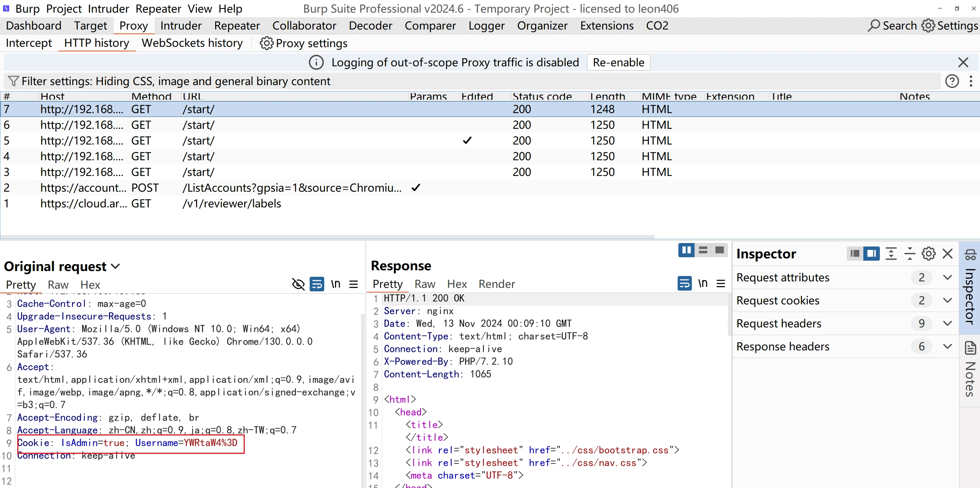Expand all Inspector sections icon

coord(891,254)
